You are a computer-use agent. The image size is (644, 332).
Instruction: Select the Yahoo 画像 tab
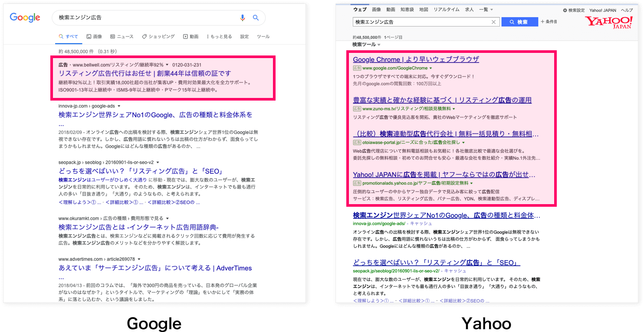[x=376, y=10]
